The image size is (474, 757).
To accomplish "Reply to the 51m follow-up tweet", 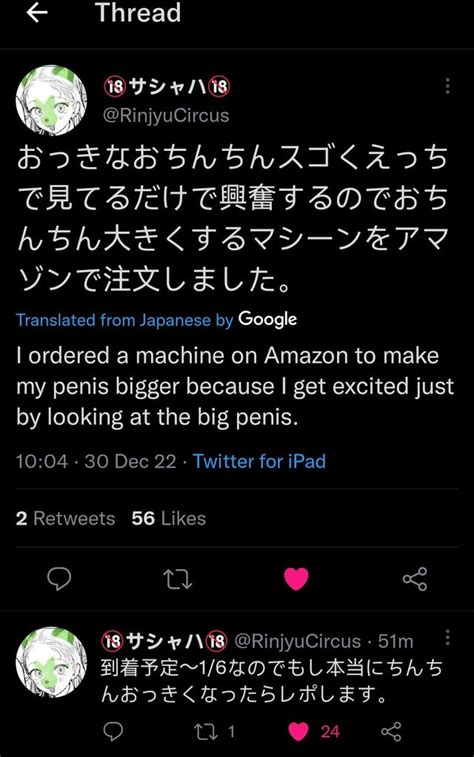I will pos(113,731).
